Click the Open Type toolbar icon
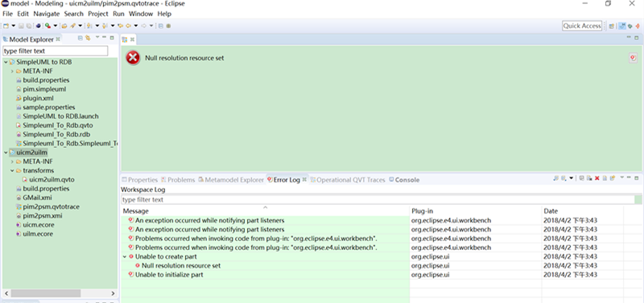This screenshot has height=303, width=644. [64, 26]
